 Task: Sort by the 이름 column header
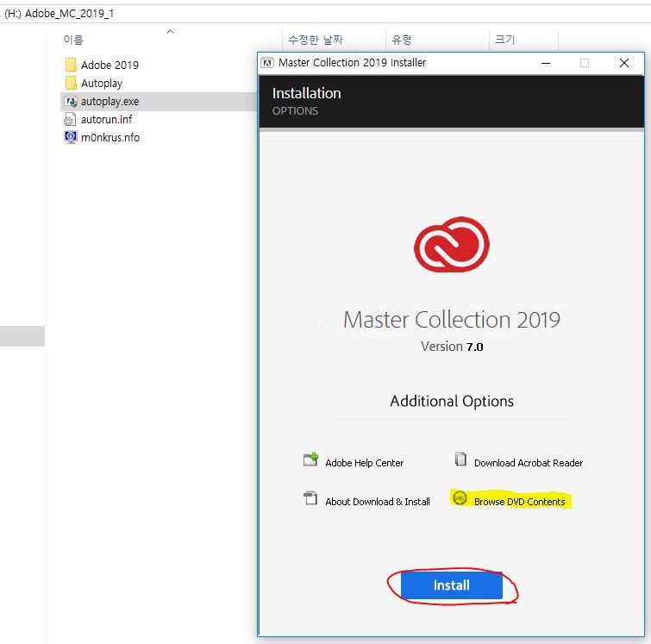(73, 40)
